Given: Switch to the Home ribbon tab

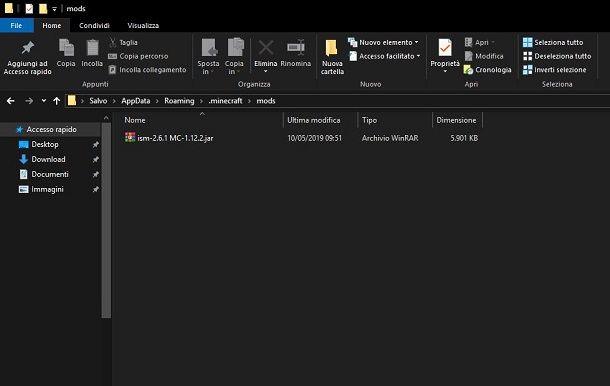Looking at the screenshot, I should point(52,25).
